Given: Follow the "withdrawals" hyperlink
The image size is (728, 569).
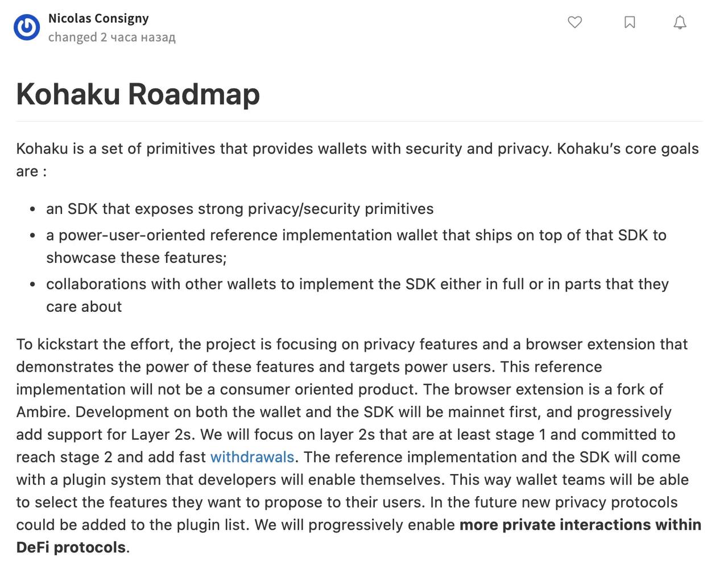Looking at the screenshot, I should click(x=252, y=457).
